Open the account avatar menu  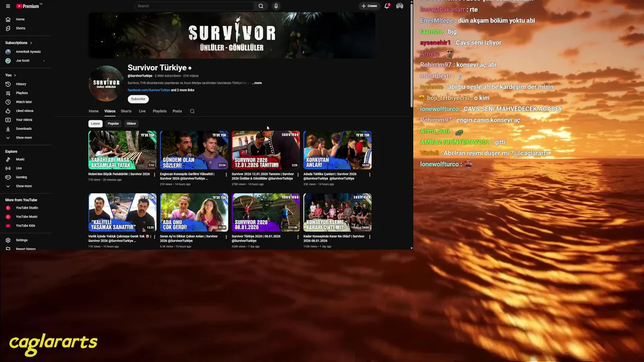tap(399, 6)
